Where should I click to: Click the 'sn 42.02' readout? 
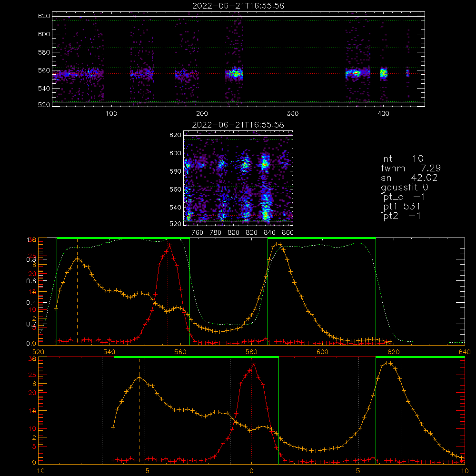pos(409,178)
